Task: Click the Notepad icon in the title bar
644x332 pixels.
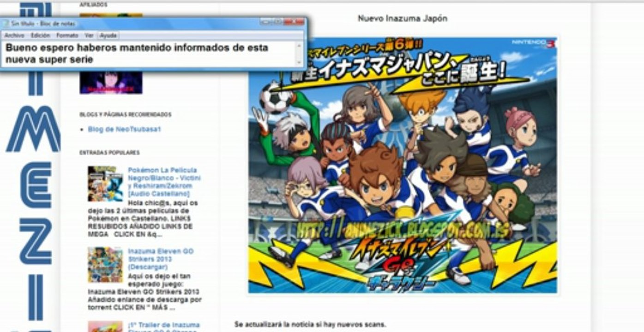Action: coord(6,23)
